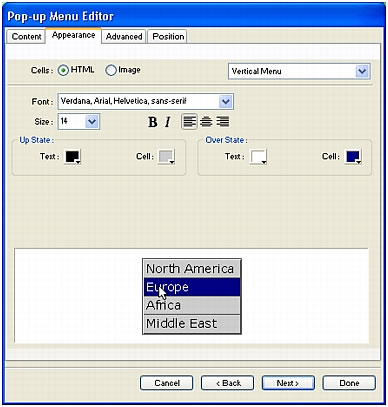Switch to the Content tab
This screenshot has height=407, width=388.
(26, 36)
